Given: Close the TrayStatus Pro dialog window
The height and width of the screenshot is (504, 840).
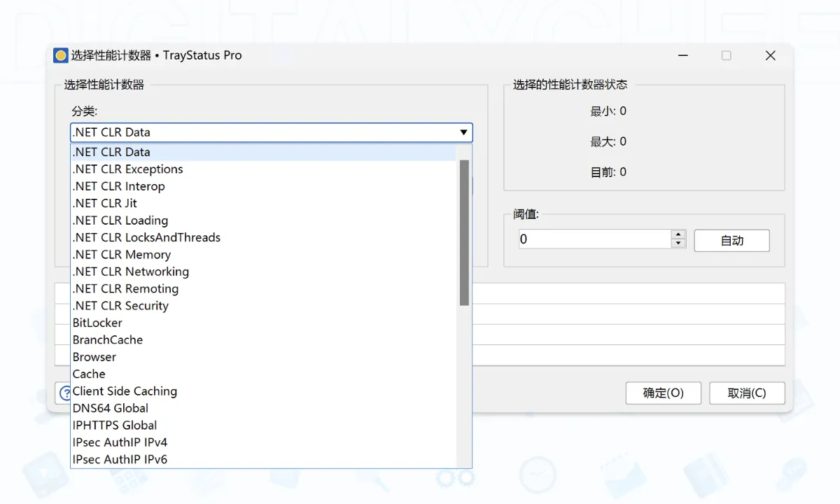Looking at the screenshot, I should [770, 55].
